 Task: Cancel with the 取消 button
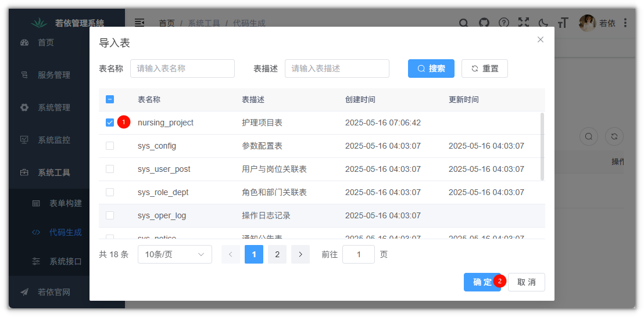[x=527, y=282]
